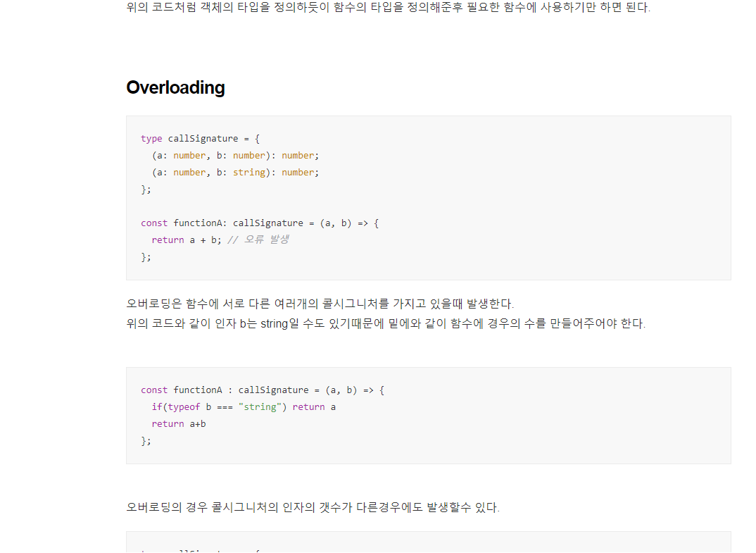Click the sentence '오버로딩의 경우 콜시그니처의 인자의 갯수가'
756x553 pixels.
click(313, 508)
